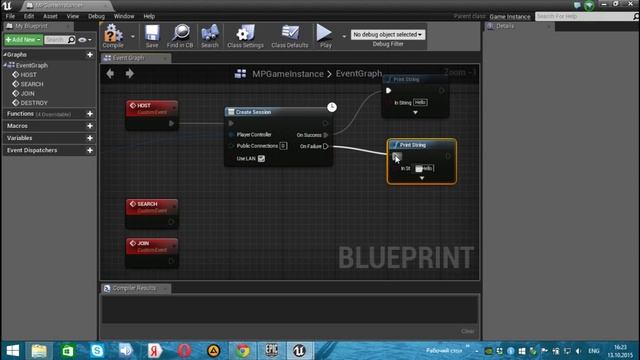Open the Play options dropdown arrow

[x=344, y=36]
